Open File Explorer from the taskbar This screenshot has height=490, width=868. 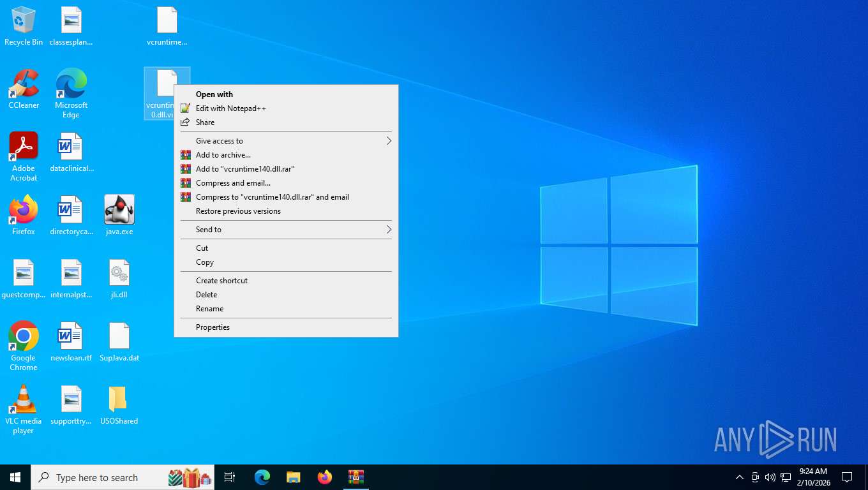click(293, 477)
